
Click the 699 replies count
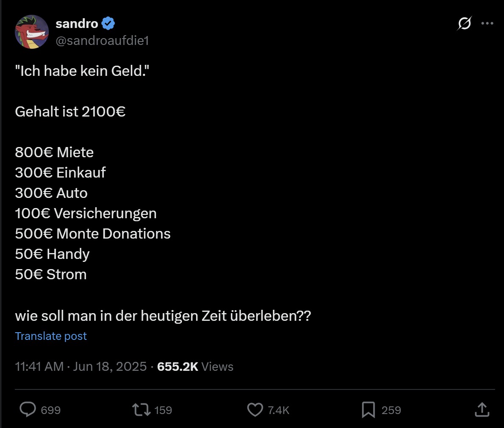[51, 410]
